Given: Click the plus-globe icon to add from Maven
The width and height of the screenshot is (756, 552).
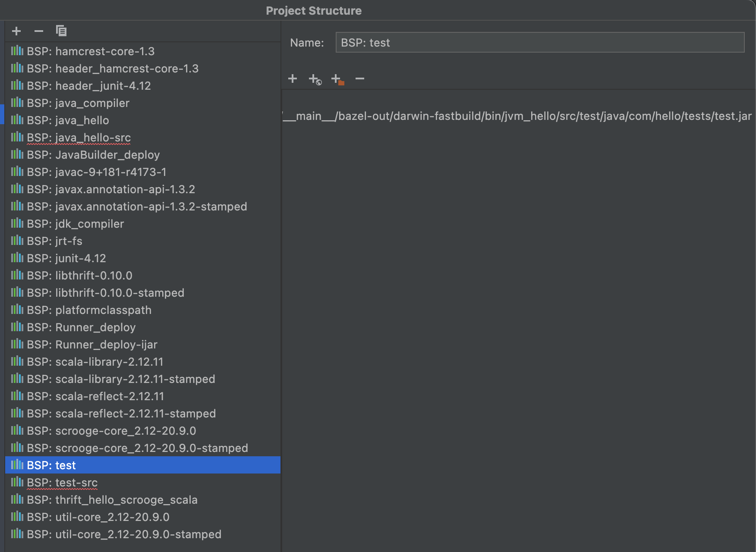Looking at the screenshot, I should click(315, 78).
